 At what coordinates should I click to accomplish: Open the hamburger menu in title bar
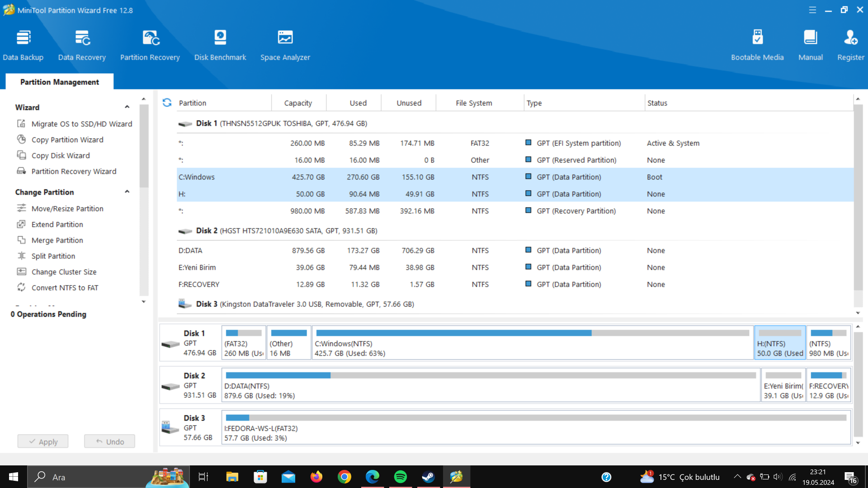(812, 10)
